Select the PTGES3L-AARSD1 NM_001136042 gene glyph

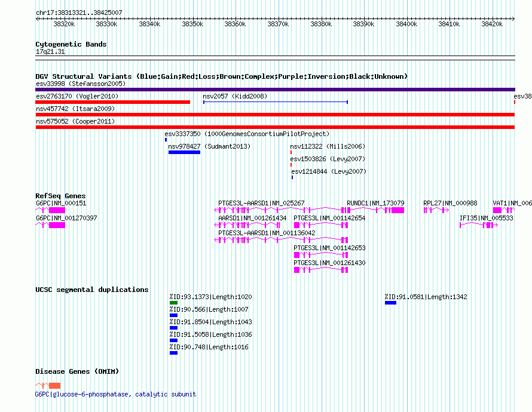pyautogui.click(x=282, y=240)
